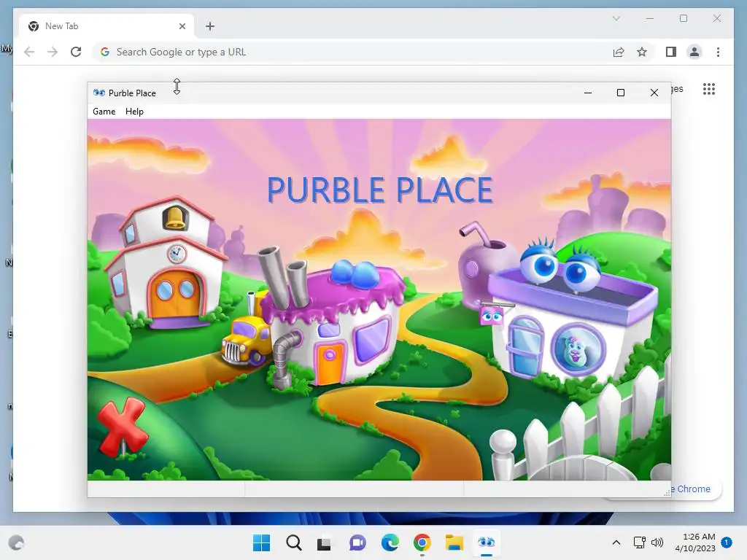Open the clock showing 1:26 AM
747x560 pixels.
[695, 542]
